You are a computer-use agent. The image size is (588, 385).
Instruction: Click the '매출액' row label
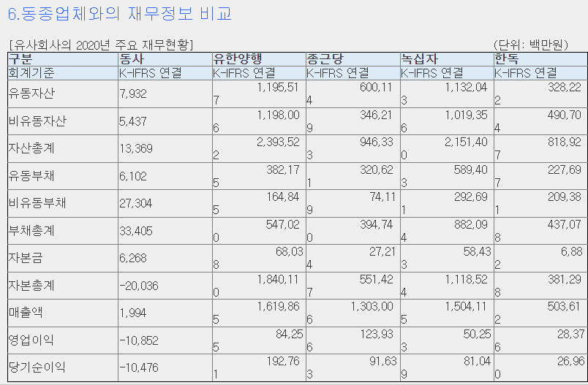26,313
